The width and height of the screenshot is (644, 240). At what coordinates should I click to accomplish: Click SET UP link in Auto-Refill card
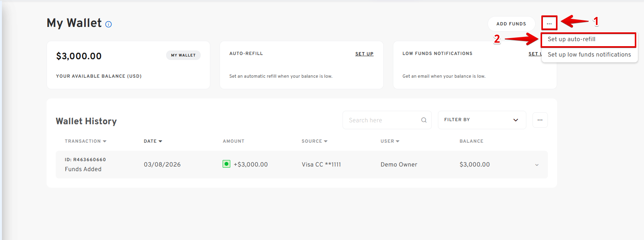pos(364,54)
